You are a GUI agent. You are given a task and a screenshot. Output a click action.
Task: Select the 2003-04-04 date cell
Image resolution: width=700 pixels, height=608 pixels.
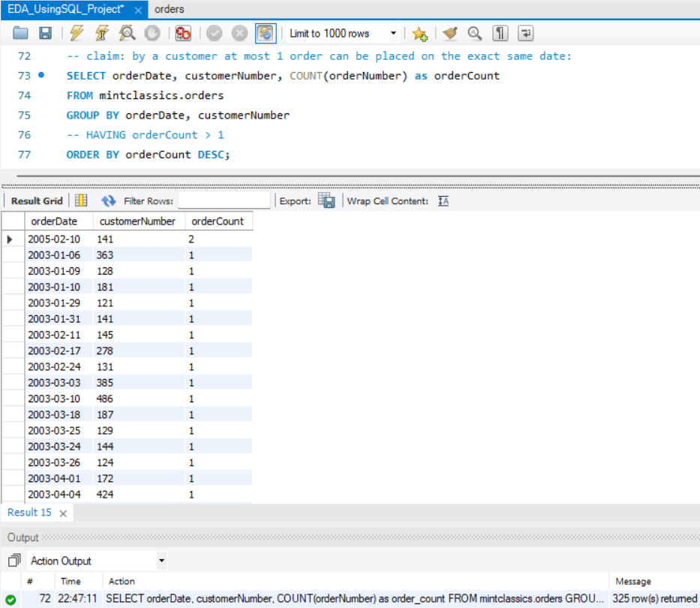pyautogui.click(x=54, y=495)
